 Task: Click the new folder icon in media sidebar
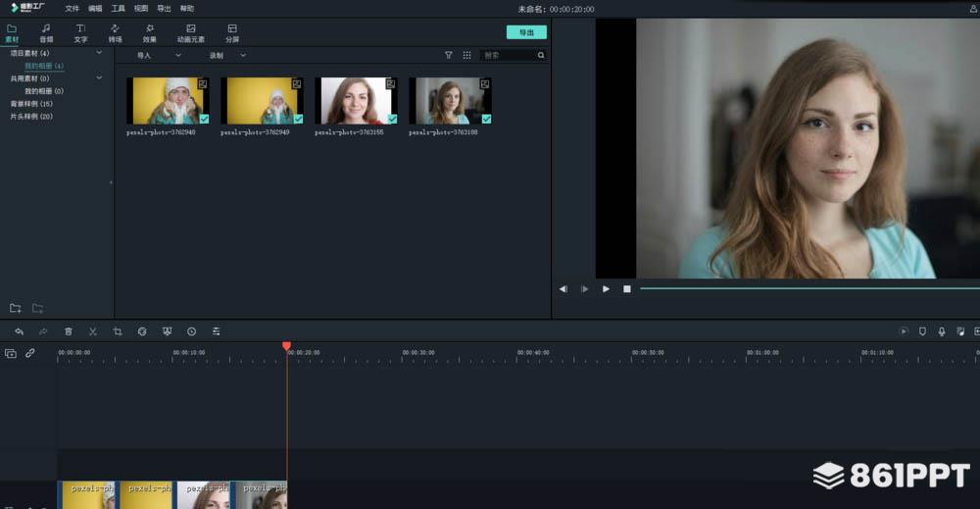pos(16,308)
